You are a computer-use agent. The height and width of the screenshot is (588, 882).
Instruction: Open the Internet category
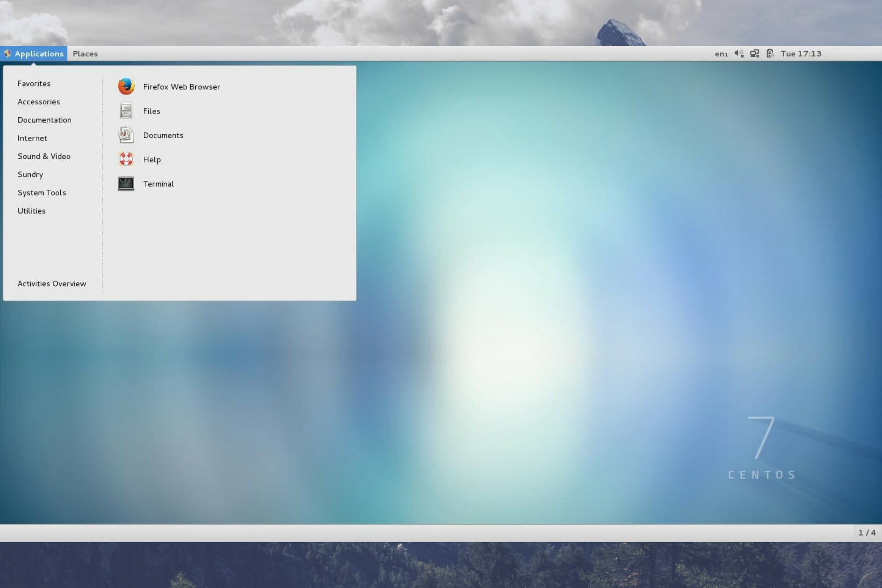[32, 138]
